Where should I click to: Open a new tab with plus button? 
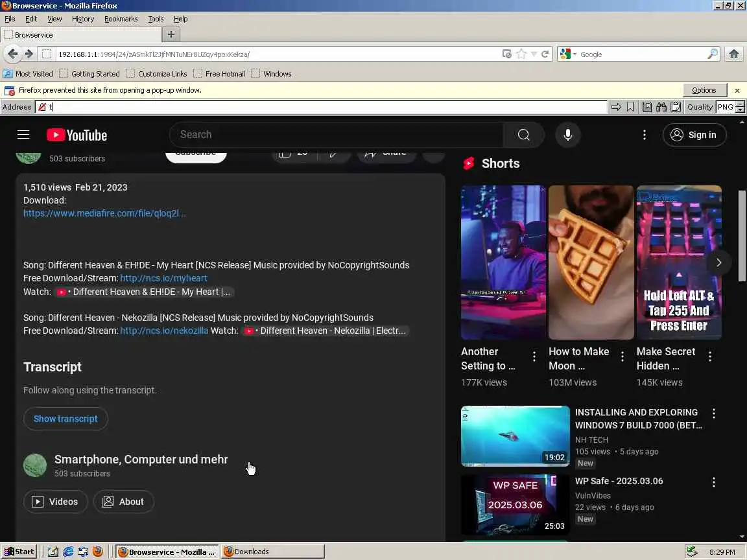pos(171,34)
